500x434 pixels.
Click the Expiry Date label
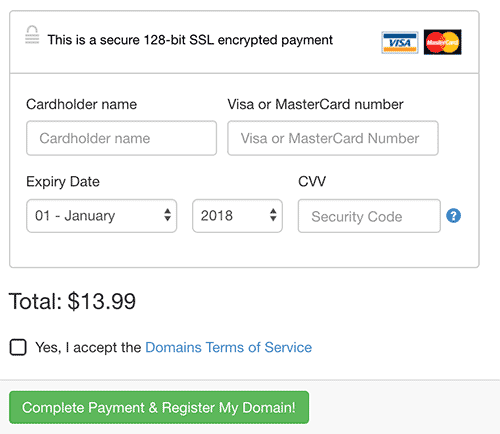pyautogui.click(x=63, y=182)
